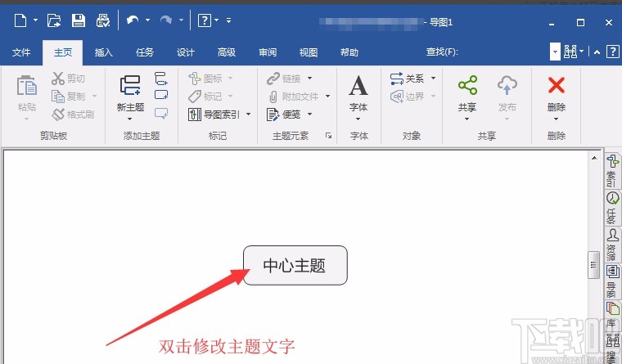Open the 导图索引 map index
The width and height of the screenshot is (622, 364).
click(x=214, y=115)
